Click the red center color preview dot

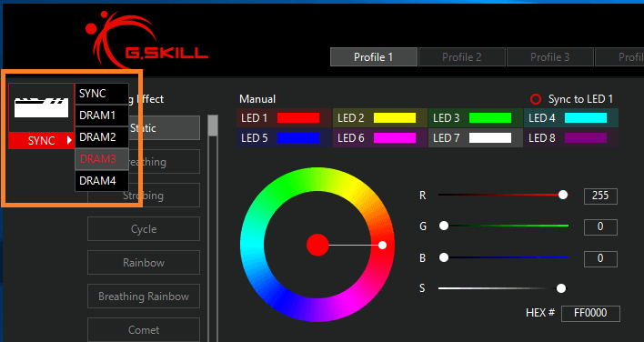click(x=317, y=245)
